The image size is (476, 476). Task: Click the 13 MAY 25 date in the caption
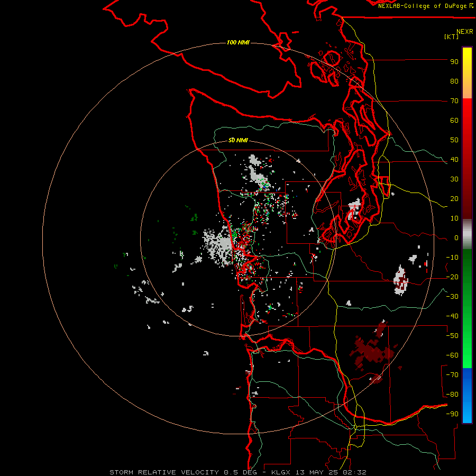[x=317, y=472]
